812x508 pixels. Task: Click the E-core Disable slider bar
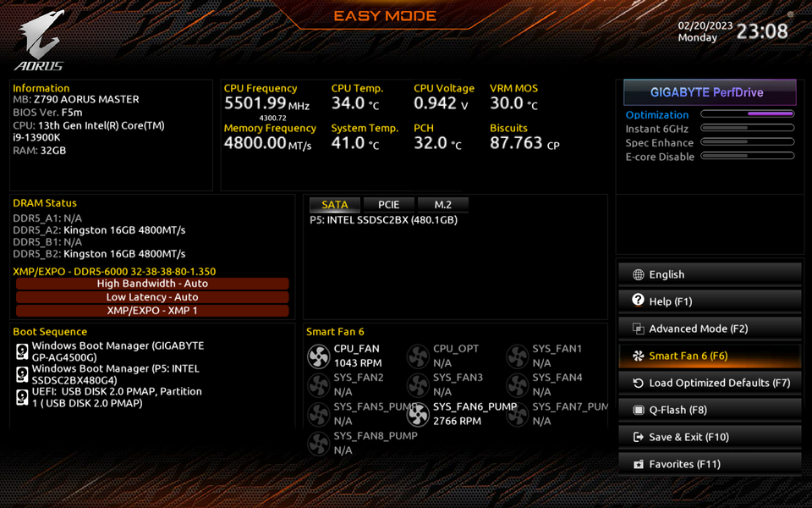pyautogui.click(x=747, y=156)
